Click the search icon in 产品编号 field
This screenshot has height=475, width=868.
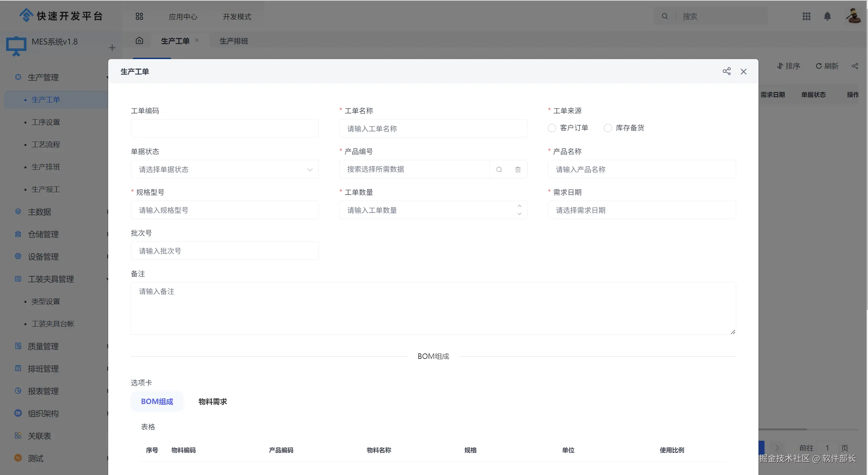[x=499, y=169]
